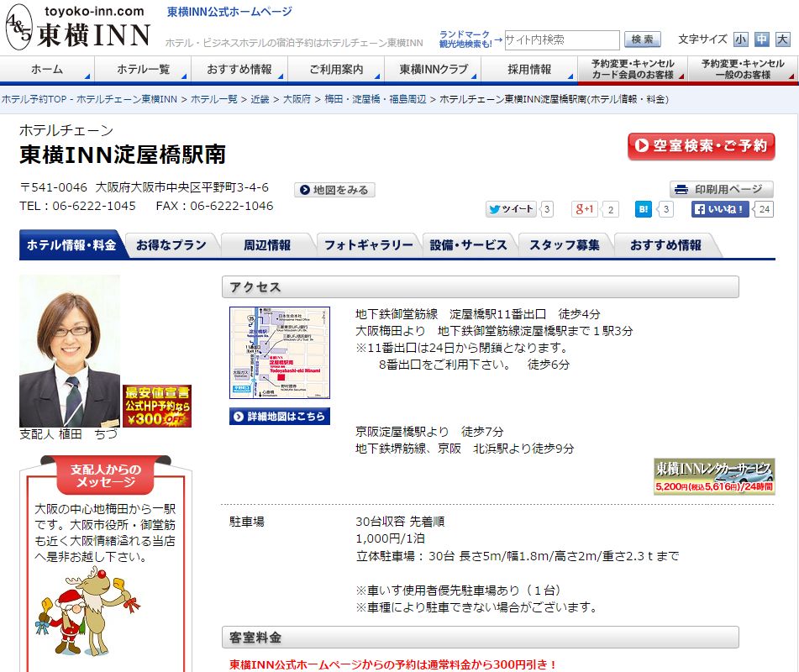Click the 東横INNレンタカーサービス banner
Image resolution: width=799 pixels, height=672 pixels.
[x=714, y=475]
